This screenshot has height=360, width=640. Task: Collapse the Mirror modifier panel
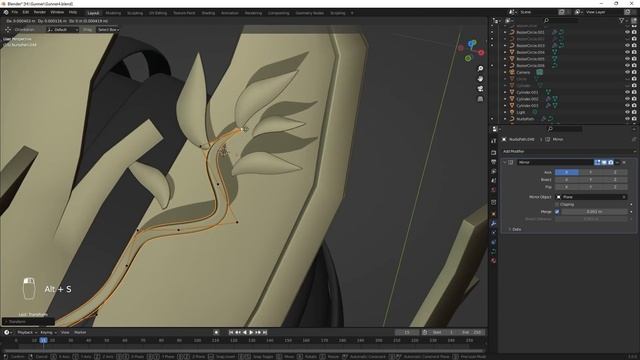[x=504, y=162]
